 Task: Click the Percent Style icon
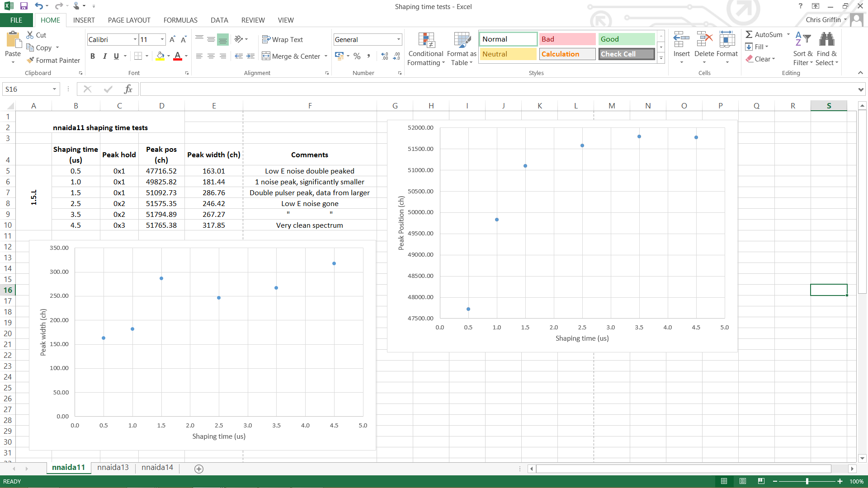coord(357,56)
